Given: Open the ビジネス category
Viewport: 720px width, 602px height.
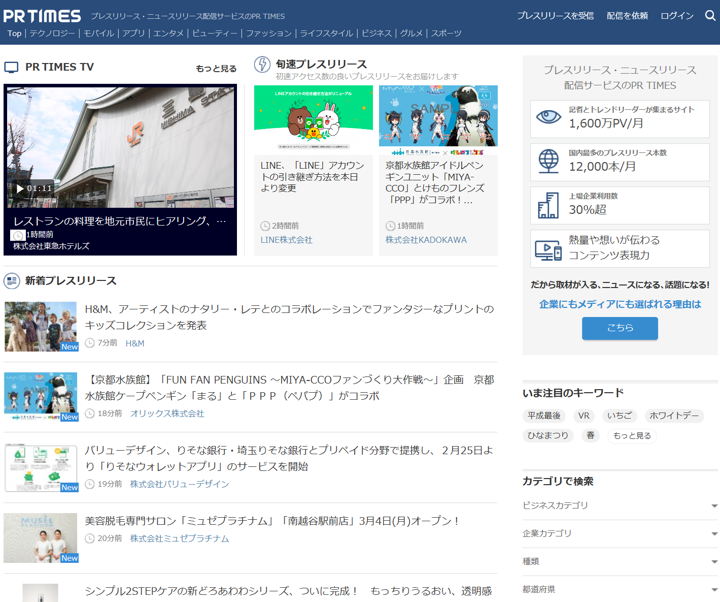Looking at the screenshot, I should pos(377,33).
